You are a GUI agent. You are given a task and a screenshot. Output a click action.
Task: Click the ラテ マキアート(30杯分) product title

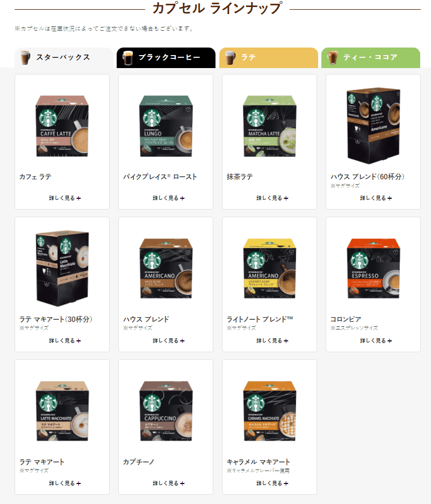pos(56,319)
